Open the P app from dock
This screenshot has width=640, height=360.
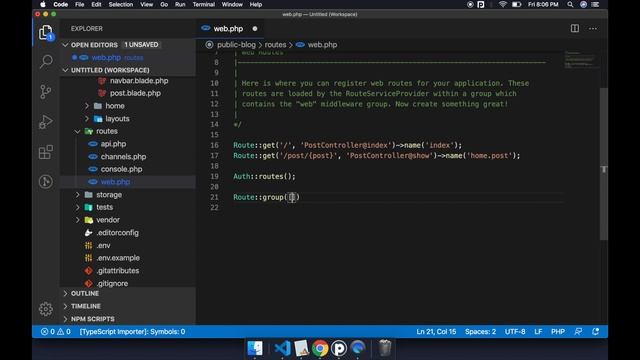pos(339,348)
